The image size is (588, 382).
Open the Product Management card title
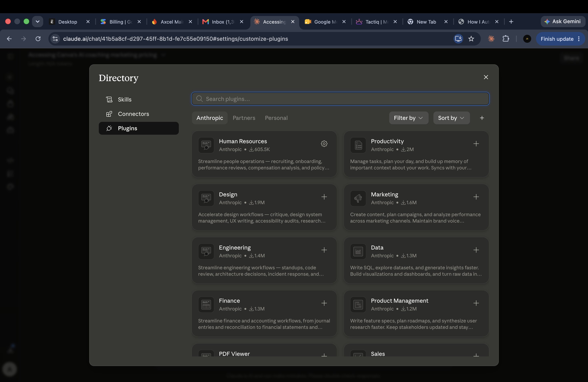point(399,300)
